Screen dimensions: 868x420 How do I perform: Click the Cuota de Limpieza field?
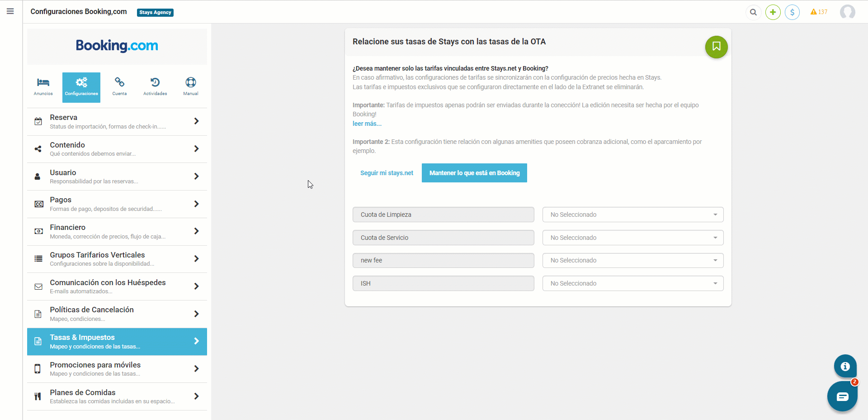click(x=443, y=215)
